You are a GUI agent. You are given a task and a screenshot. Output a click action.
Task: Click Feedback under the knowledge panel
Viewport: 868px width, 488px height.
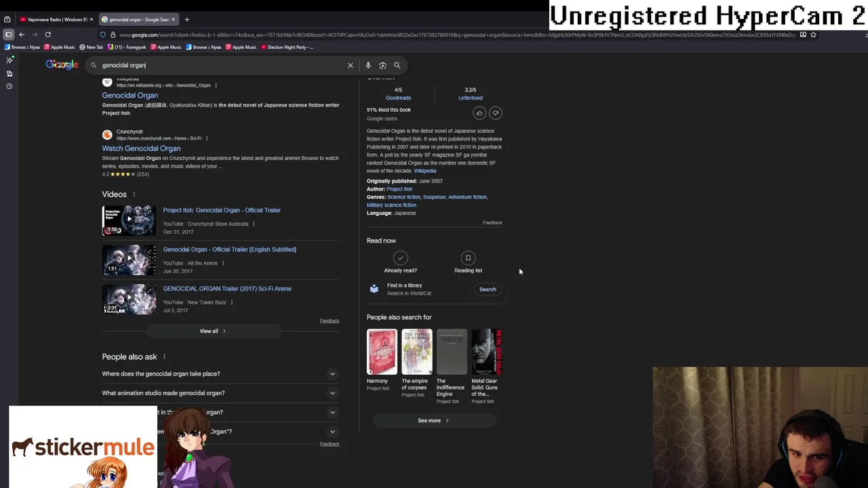tap(492, 223)
